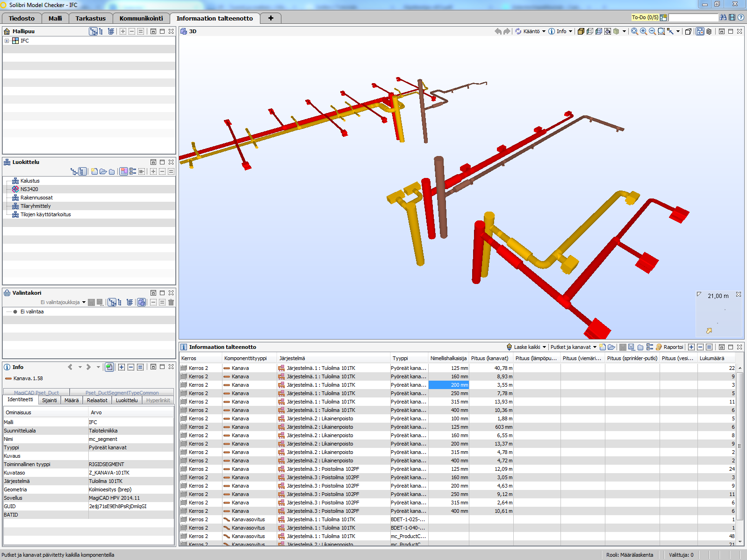Open the Kääntö dropdown arrow
Viewport: 747px width, 560px height.
tap(544, 31)
